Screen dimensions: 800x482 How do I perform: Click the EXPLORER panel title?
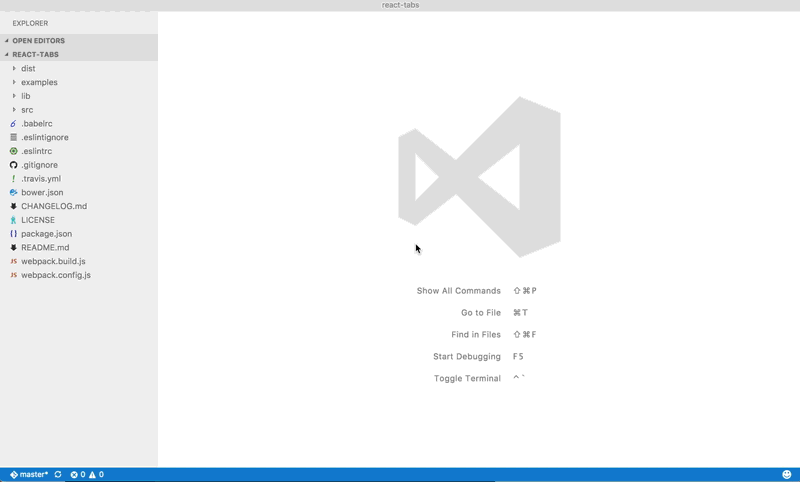click(30, 23)
